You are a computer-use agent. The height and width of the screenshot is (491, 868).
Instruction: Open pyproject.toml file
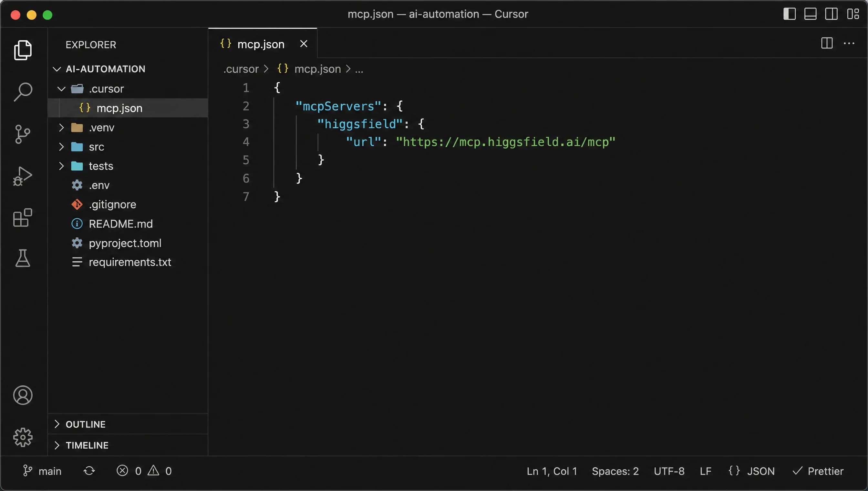[128, 243]
